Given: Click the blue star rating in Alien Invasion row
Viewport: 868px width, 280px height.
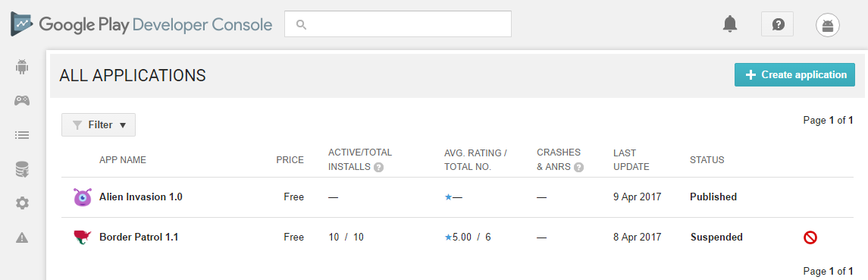Looking at the screenshot, I should (x=448, y=197).
